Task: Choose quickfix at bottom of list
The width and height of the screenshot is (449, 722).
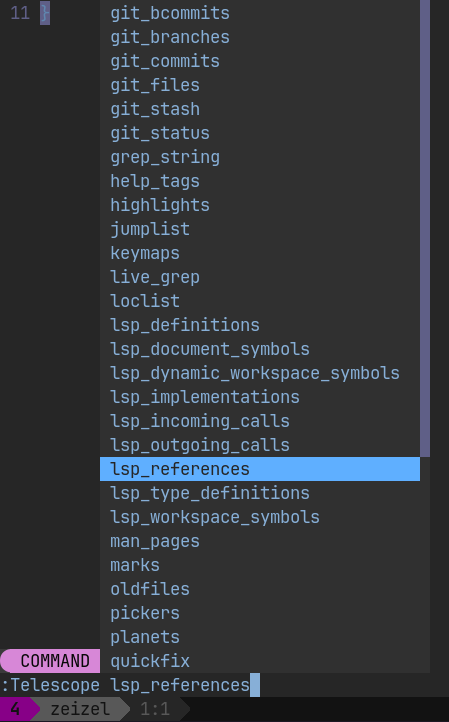Action: [x=260, y=661]
